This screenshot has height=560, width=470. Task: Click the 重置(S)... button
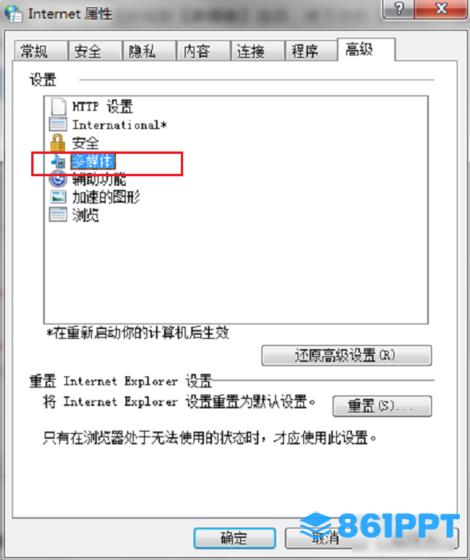(x=382, y=406)
